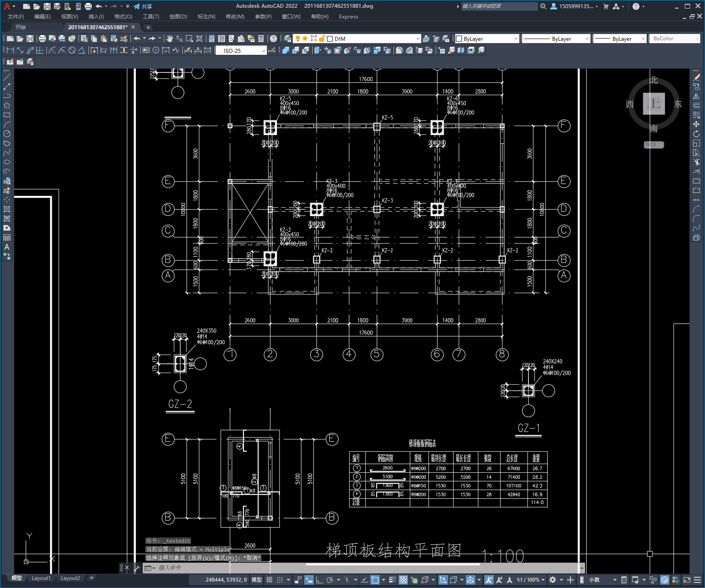Toggle object snap in status bar

tap(375, 580)
